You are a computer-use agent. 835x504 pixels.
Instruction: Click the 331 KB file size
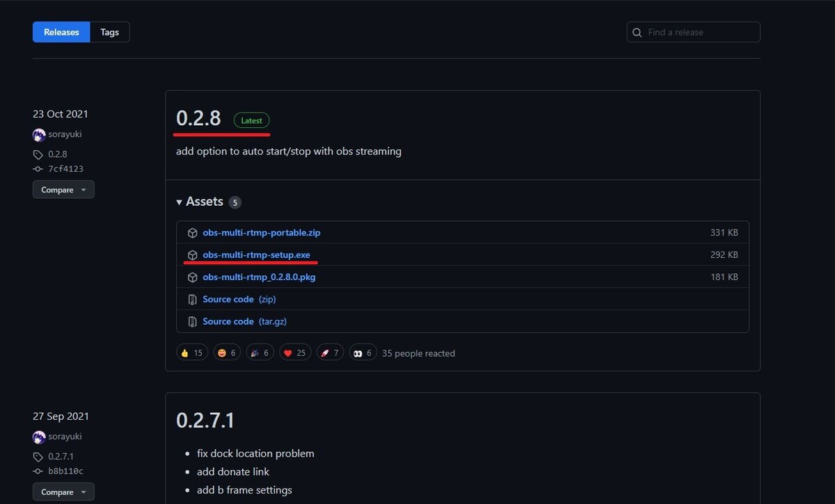pos(724,233)
